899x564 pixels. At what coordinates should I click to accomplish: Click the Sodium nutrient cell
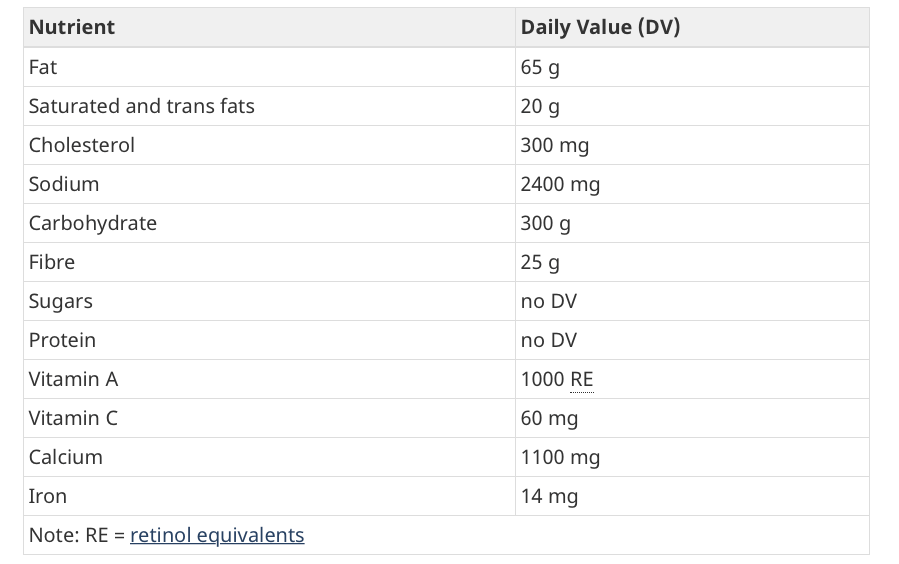(x=64, y=184)
